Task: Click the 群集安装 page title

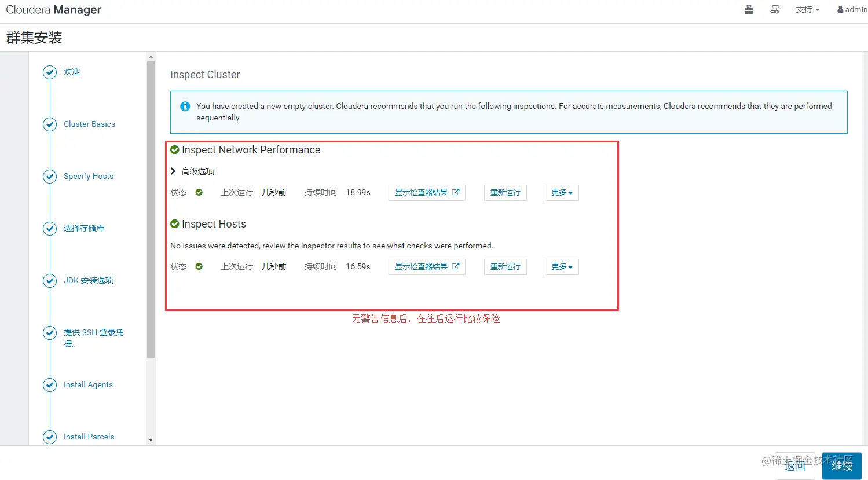Action: (x=34, y=38)
